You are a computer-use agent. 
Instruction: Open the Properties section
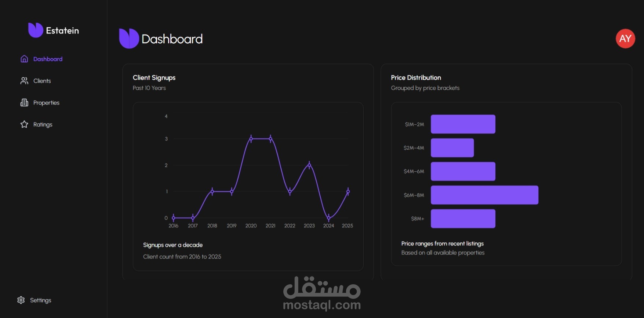pos(46,103)
